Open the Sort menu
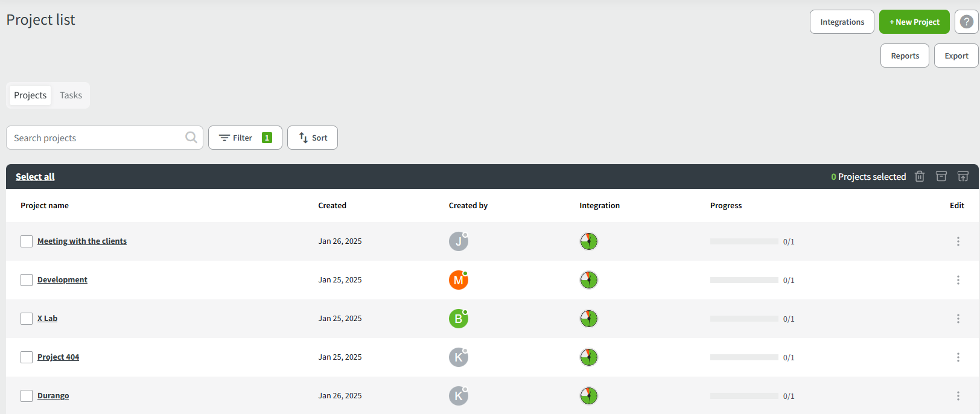 [313, 138]
